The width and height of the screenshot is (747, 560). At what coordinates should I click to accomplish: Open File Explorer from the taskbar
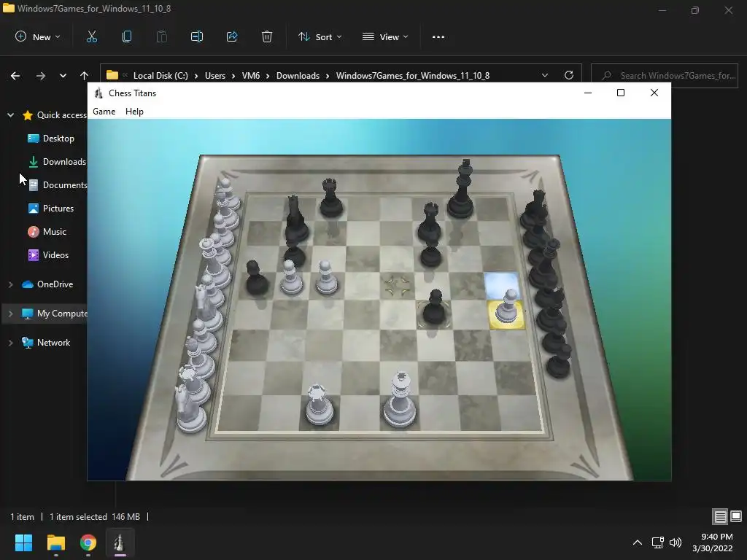tap(55, 542)
